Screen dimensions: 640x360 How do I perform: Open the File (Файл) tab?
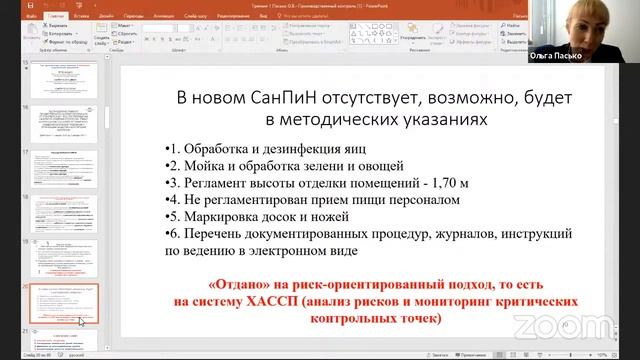(x=31, y=16)
